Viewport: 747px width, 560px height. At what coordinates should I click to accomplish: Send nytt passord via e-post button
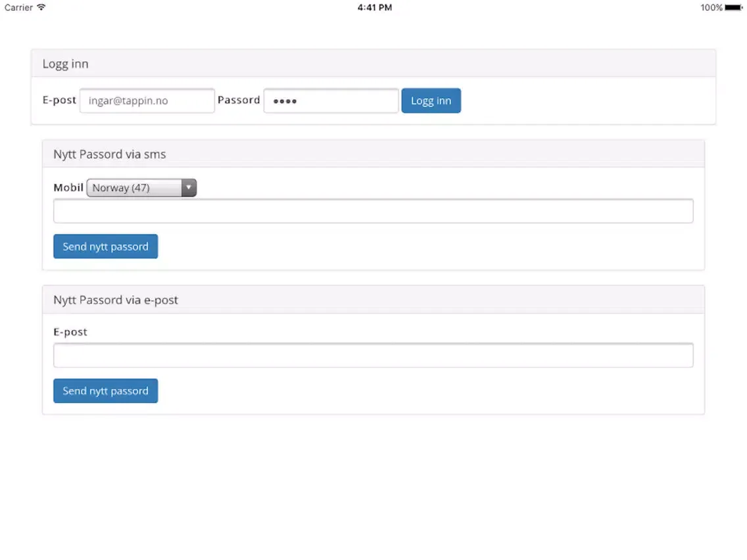[x=105, y=390]
